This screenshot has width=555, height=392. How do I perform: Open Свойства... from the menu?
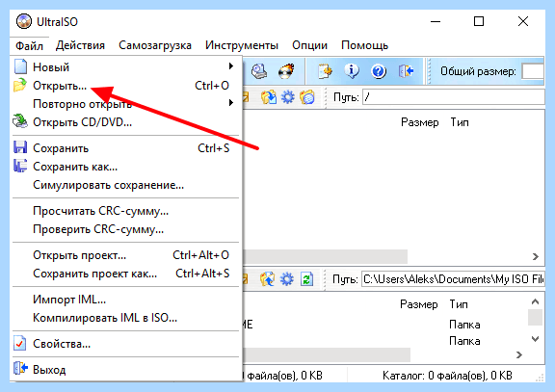125,344
